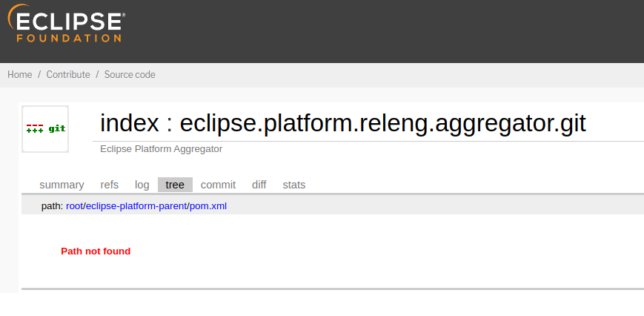
Task: Click the orange FOUNDATION wordmark
Action: 69,39
